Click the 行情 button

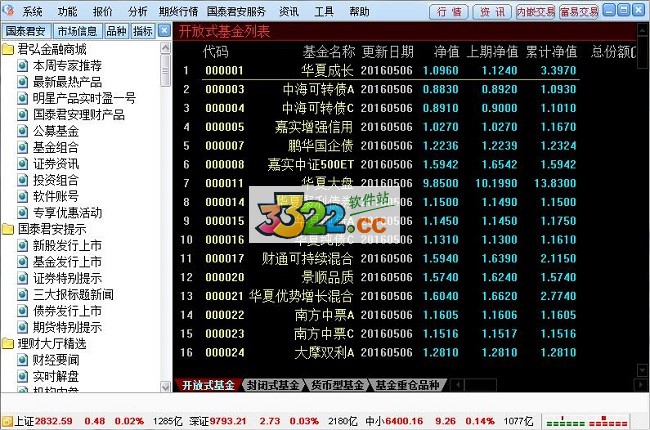[x=449, y=12]
